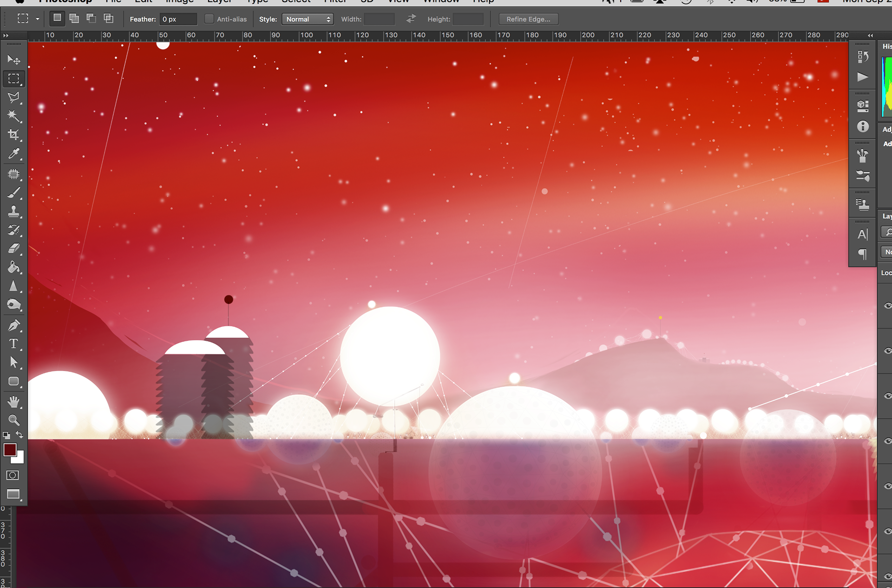892x588 pixels.
Task: Collapse the right panel dock arrows
Action: (870, 35)
